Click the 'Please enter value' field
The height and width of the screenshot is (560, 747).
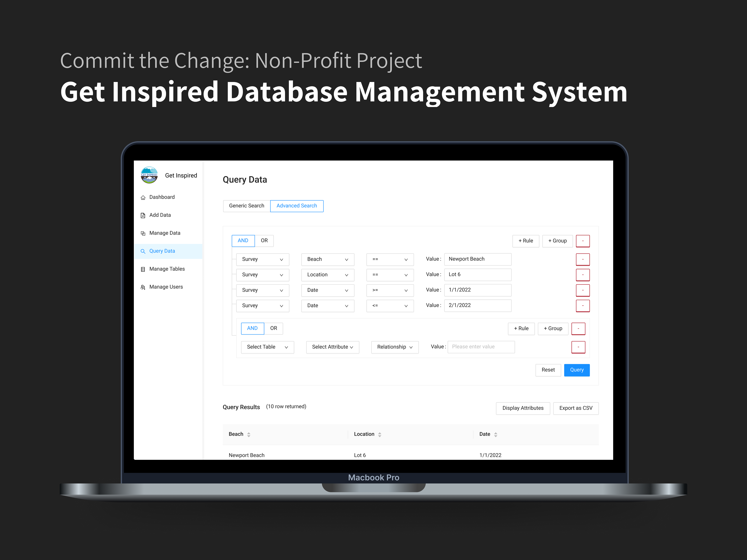coord(481,347)
